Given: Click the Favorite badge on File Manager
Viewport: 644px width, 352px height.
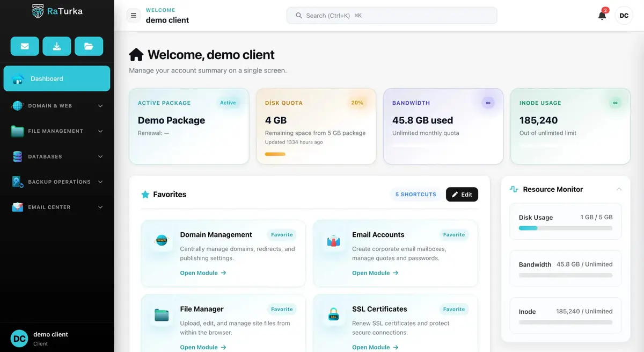Looking at the screenshot, I should click(x=282, y=310).
